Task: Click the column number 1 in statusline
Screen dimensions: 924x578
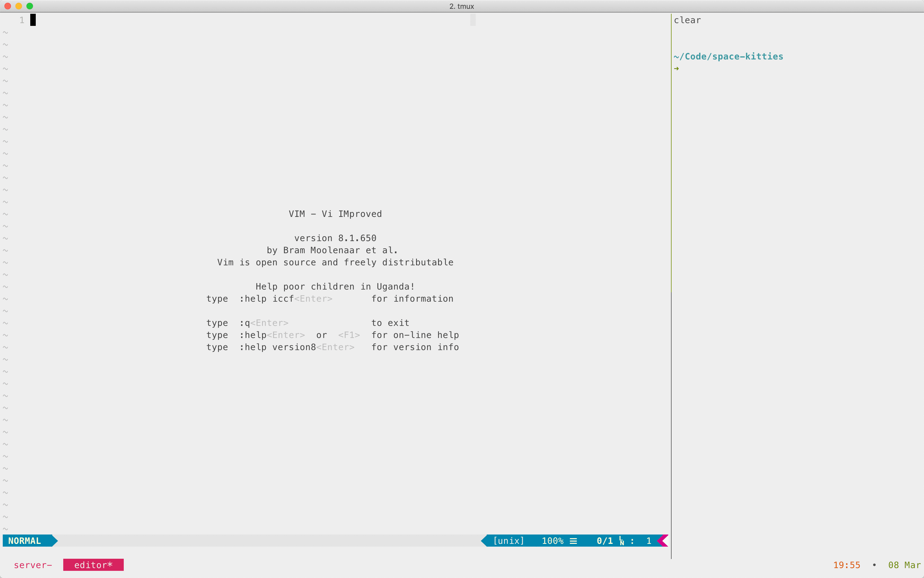Action: tap(649, 541)
